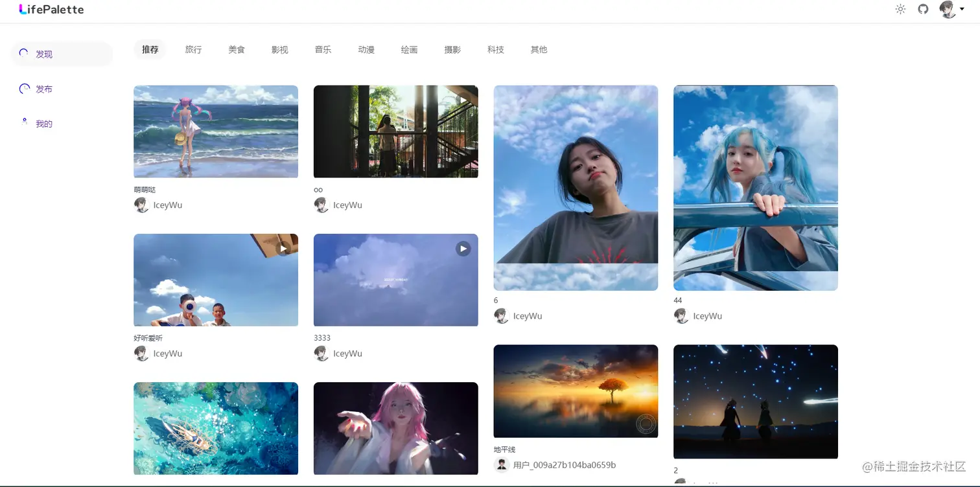Open the oo staircase photo thumbnail
This screenshot has height=487, width=980.
click(396, 131)
